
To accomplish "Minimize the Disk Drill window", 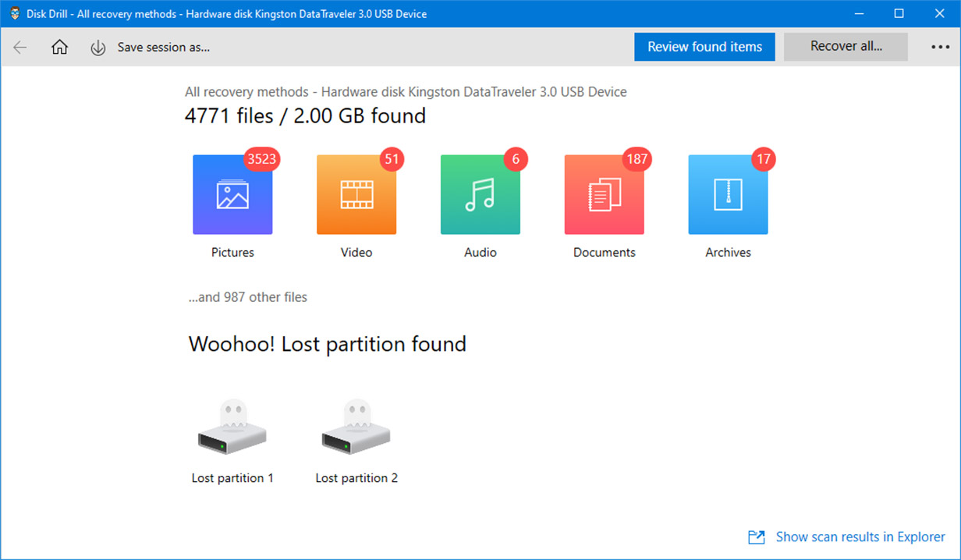I will point(858,14).
